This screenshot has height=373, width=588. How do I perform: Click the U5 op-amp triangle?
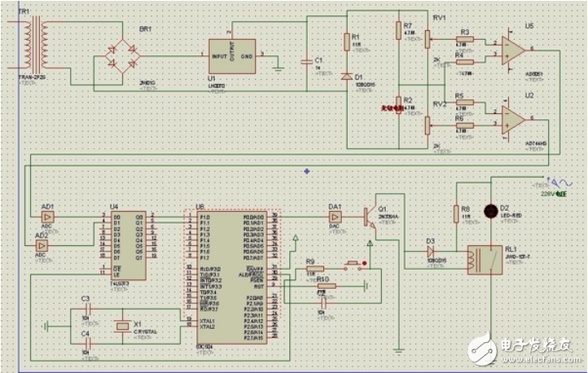pyautogui.click(x=511, y=50)
